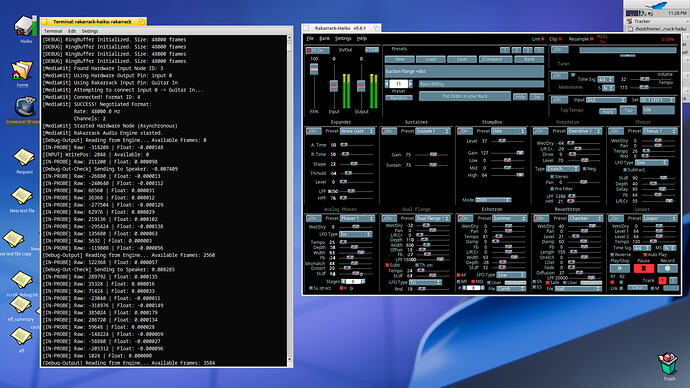Open Overdrive preset dropdown 'Overdrive 1'
This screenshot has width=690, height=388.
pos(584,131)
